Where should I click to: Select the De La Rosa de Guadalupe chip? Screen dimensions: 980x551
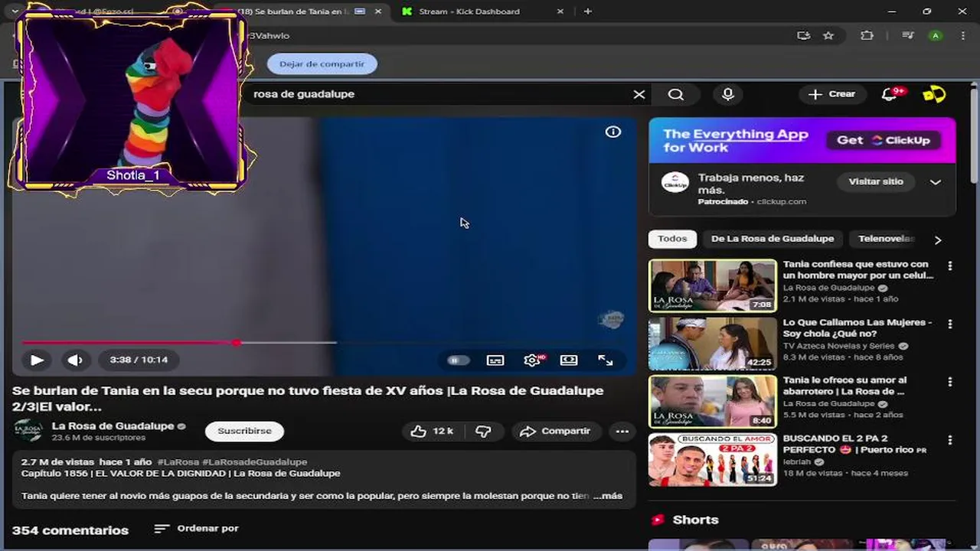click(773, 239)
